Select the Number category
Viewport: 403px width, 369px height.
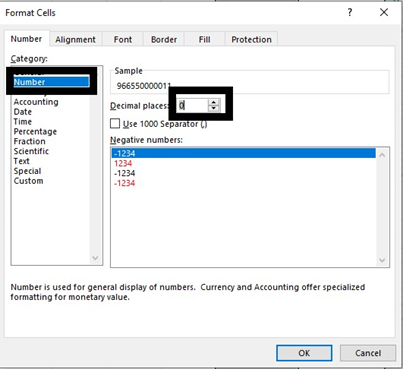click(51, 82)
